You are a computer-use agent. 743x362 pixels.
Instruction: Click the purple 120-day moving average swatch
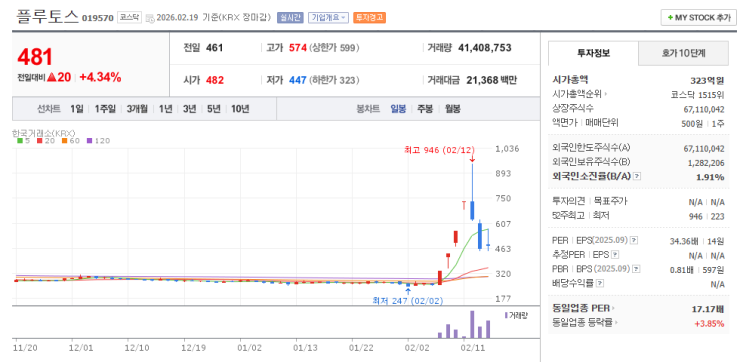pos(89,141)
